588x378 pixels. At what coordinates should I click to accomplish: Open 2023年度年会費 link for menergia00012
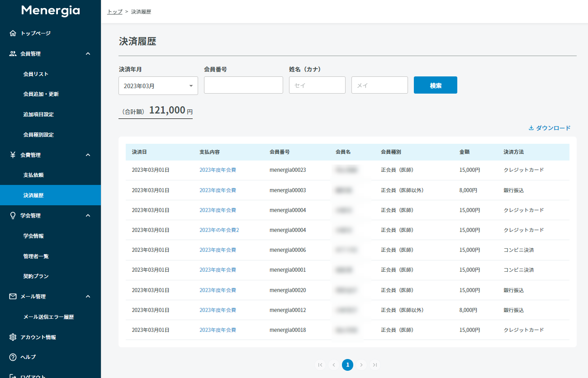[218, 310]
